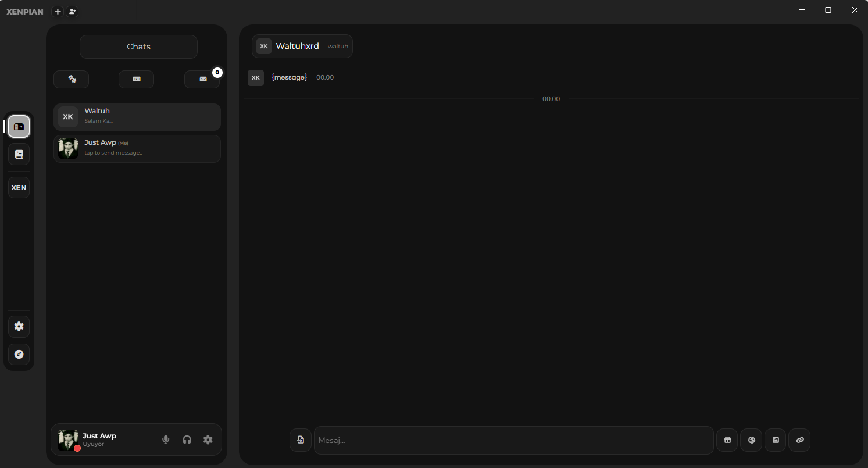Select the XEN server in sidebar
868x468 pixels.
pyautogui.click(x=19, y=188)
